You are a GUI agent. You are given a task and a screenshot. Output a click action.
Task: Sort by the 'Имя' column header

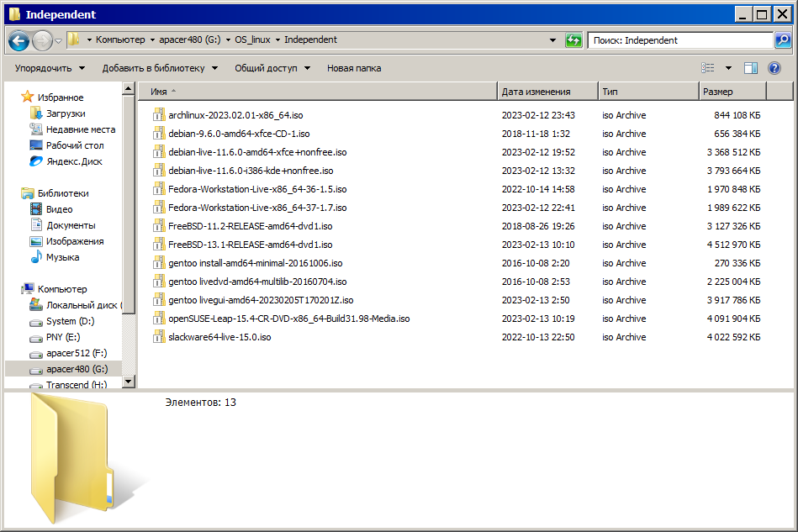[x=317, y=92]
